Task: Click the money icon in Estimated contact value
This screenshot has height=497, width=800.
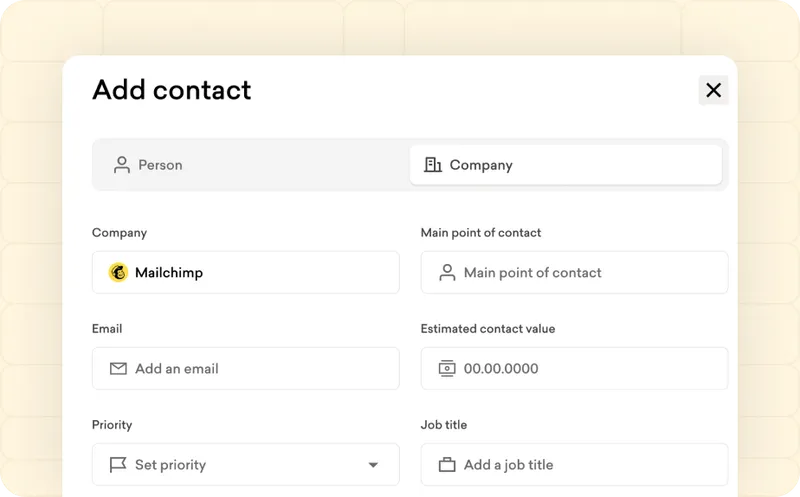Action: 447,368
